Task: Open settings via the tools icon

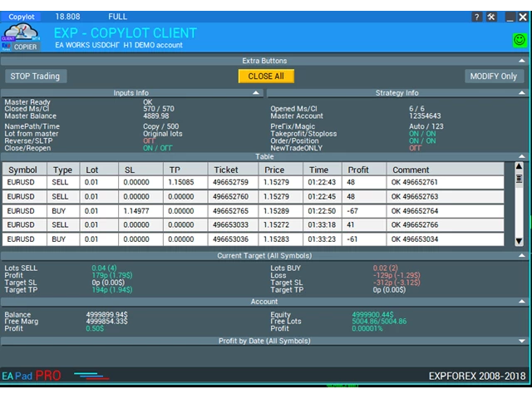Action: (491, 17)
